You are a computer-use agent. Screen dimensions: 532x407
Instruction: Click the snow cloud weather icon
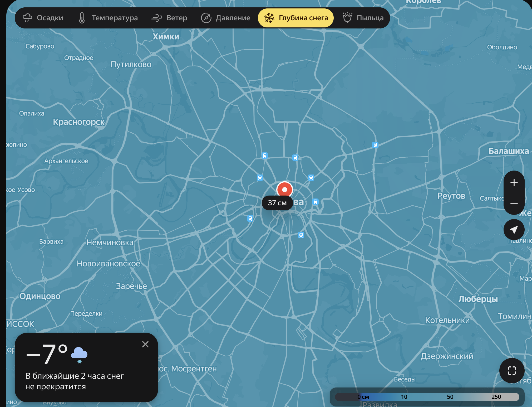(x=79, y=355)
